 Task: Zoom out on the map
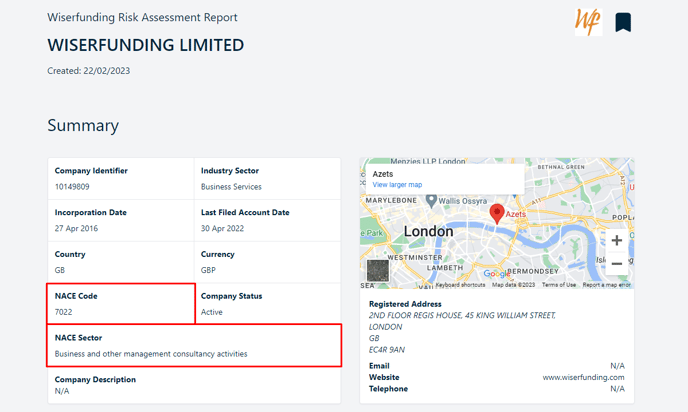click(x=616, y=264)
